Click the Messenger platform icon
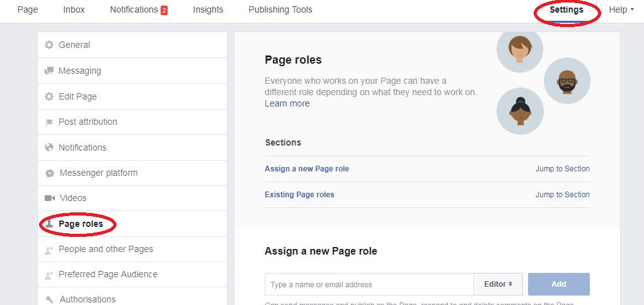Image resolution: width=644 pixels, height=305 pixels. [50, 173]
